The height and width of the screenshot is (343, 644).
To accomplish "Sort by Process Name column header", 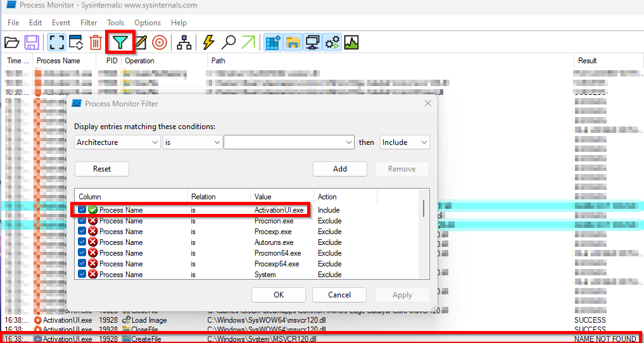I will 58,61.
